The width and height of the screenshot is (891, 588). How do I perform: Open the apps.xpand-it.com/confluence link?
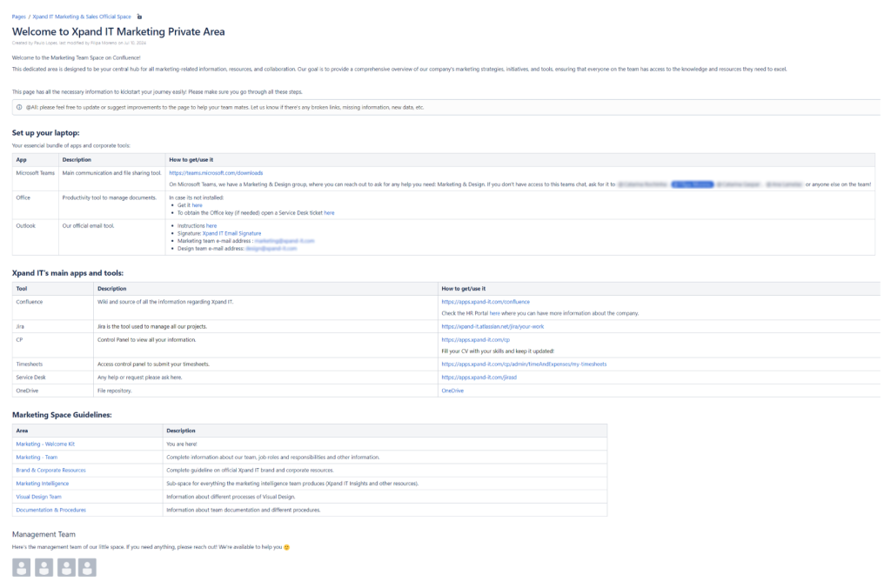pyautogui.click(x=486, y=302)
